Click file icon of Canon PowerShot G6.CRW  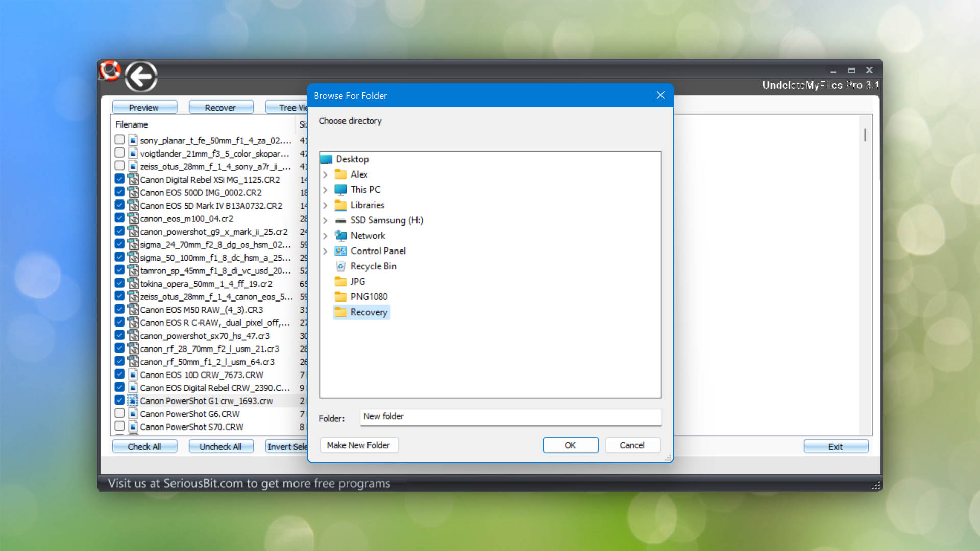[x=133, y=413]
